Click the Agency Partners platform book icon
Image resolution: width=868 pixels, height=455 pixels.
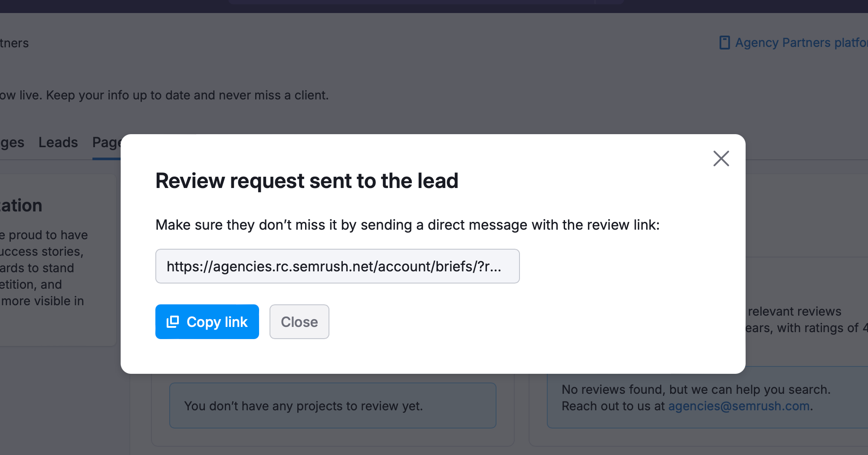pyautogui.click(x=724, y=43)
